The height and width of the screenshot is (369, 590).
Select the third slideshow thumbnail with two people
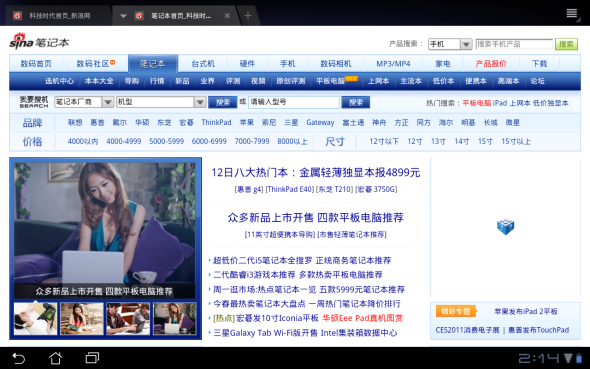pyautogui.click(x=128, y=319)
